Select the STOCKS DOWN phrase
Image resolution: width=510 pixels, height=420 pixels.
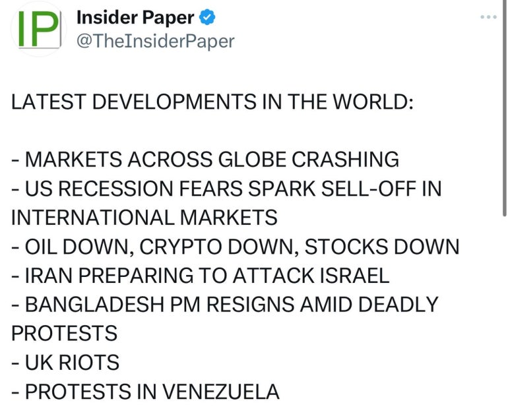382,247
